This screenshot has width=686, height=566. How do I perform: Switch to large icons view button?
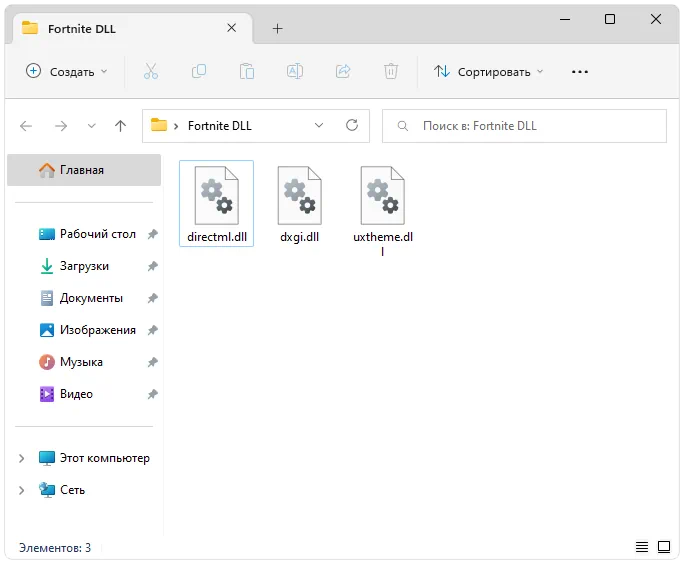664,547
